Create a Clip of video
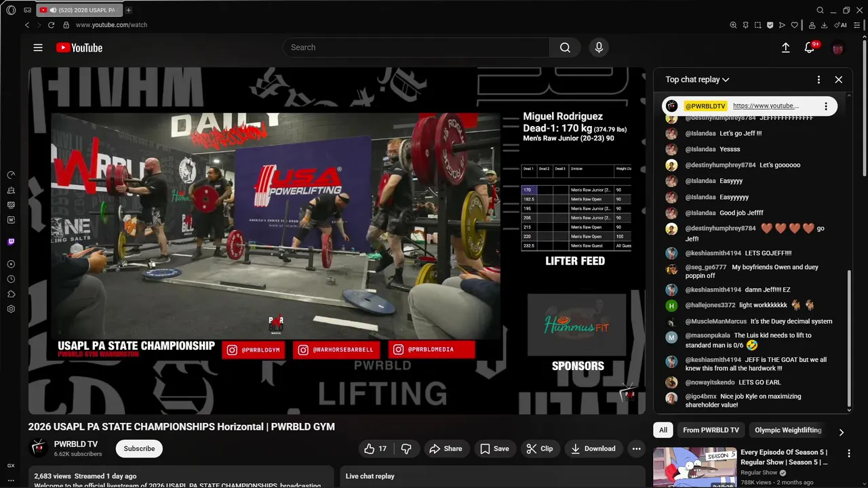868x488 pixels. [x=540, y=449]
